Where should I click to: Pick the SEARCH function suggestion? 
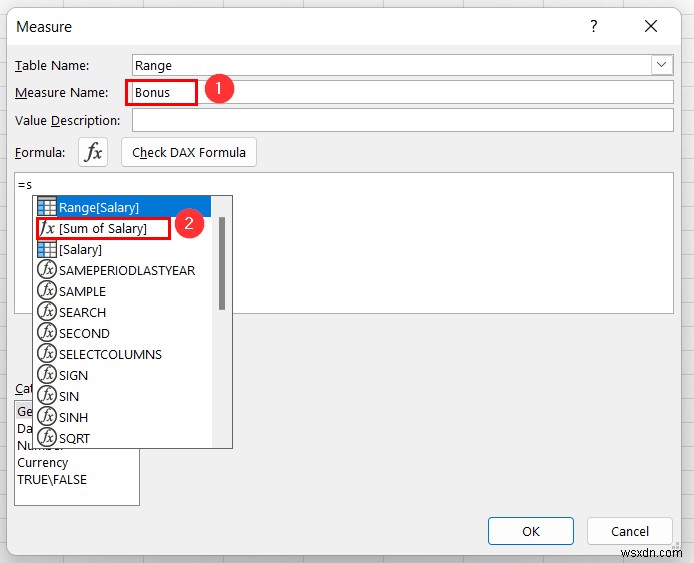pyautogui.click(x=123, y=312)
